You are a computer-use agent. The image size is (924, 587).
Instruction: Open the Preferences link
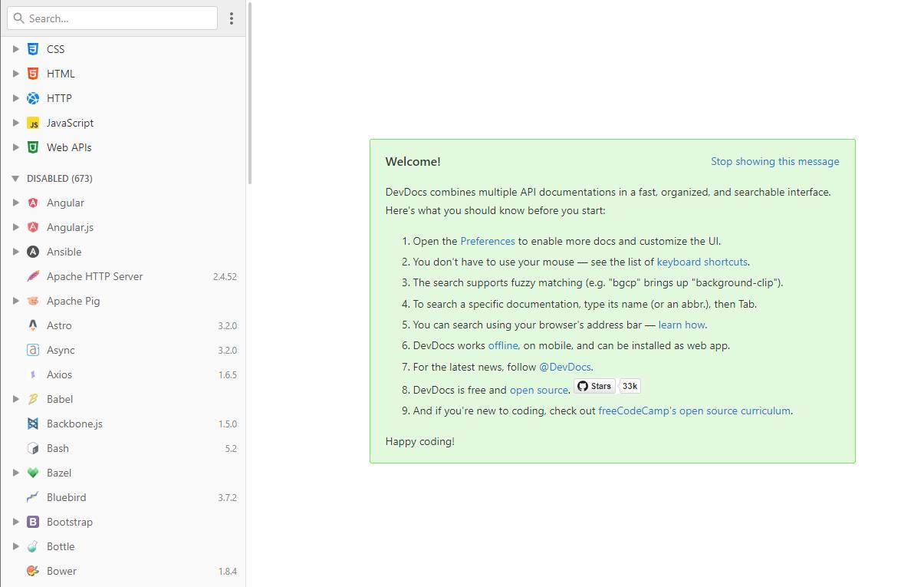point(488,241)
